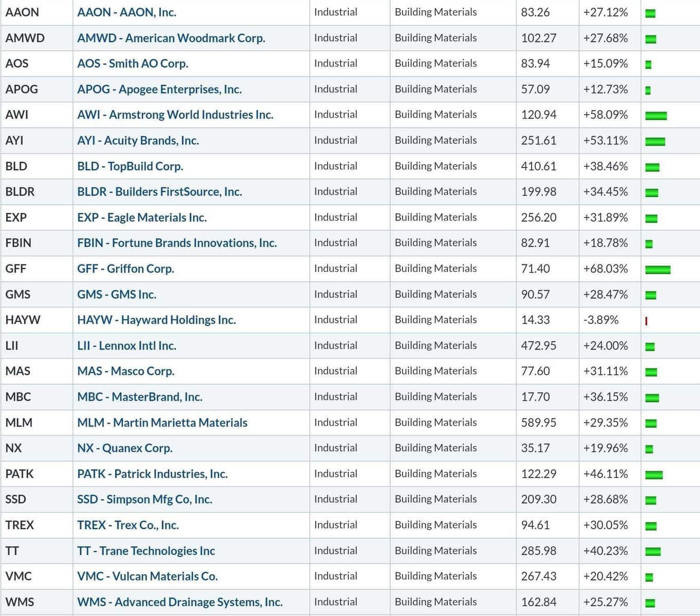Click the green performance bar for GFF
700x616 pixels.
(x=658, y=270)
